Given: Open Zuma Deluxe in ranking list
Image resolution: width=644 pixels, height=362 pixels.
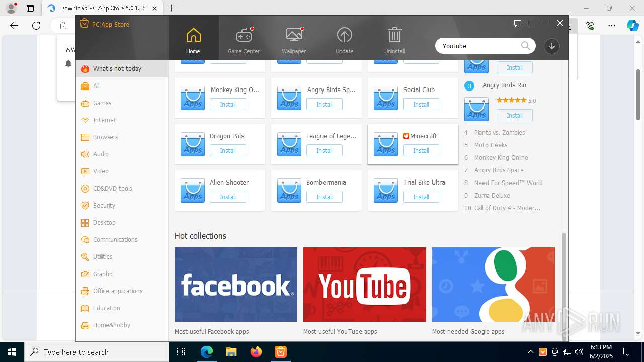Looking at the screenshot, I should coord(492,196).
